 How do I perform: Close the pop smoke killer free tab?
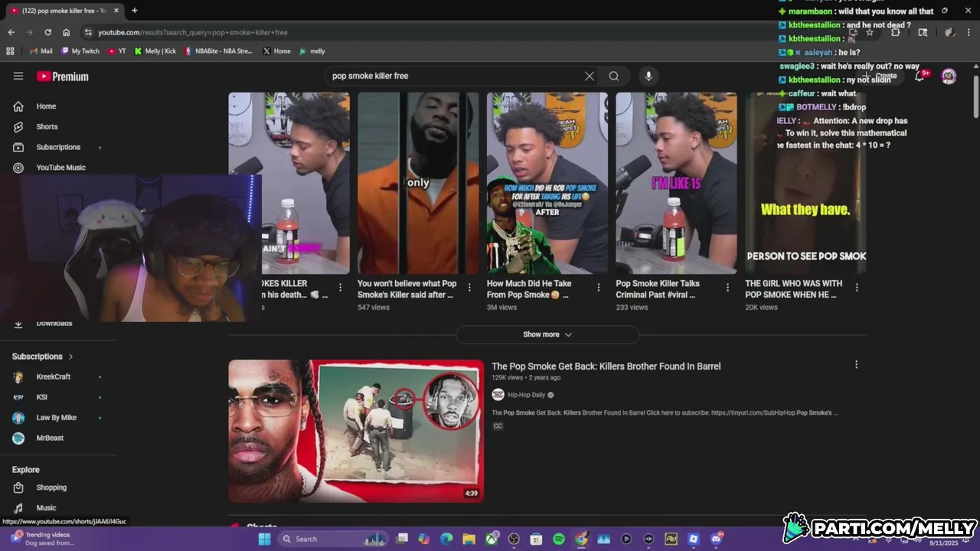(116, 11)
